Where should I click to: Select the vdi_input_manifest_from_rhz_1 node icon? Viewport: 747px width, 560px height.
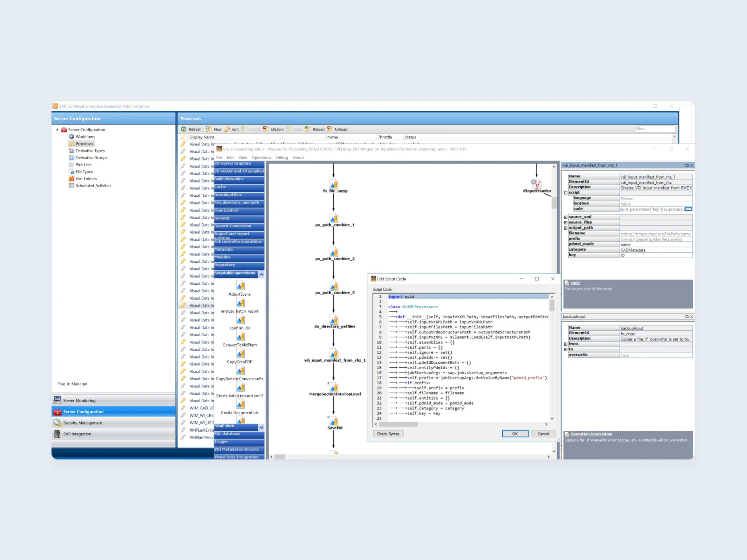pos(334,353)
